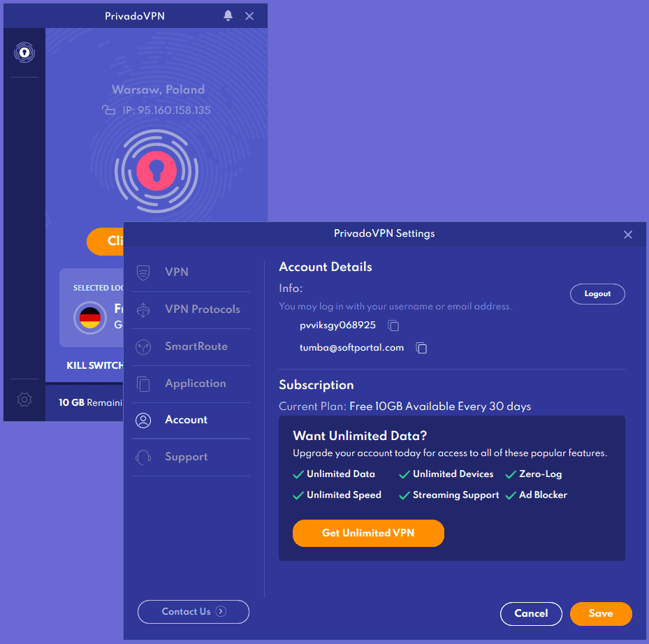This screenshot has width=649, height=644.
Task: Go to Application settings tab
Action: pyautogui.click(x=191, y=383)
